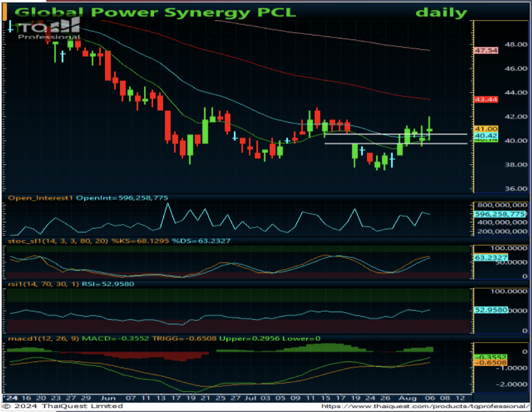Viewport: 532px width, 412px height.
Task: Click the 29 date label on the time axis
Action: (85, 398)
